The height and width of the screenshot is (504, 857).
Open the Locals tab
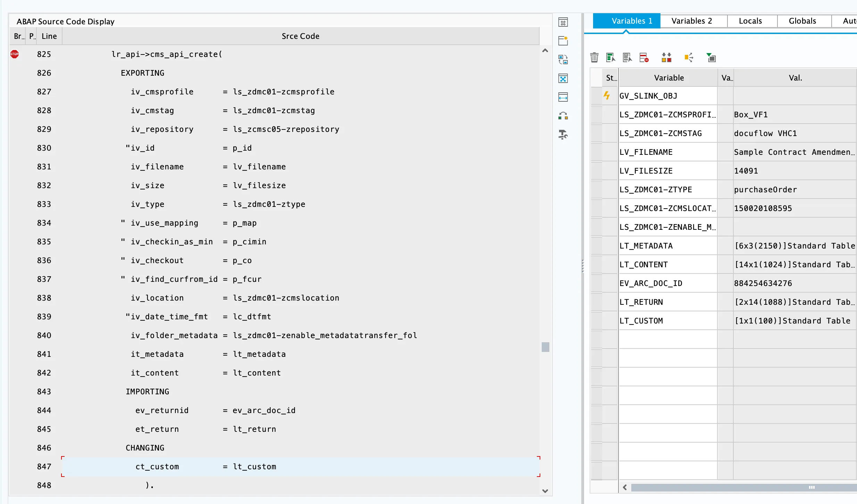tap(752, 21)
